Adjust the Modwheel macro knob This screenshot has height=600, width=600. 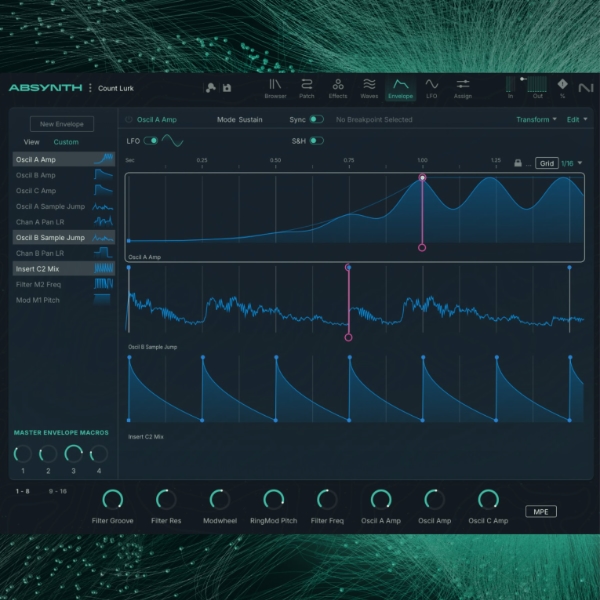coord(220,499)
